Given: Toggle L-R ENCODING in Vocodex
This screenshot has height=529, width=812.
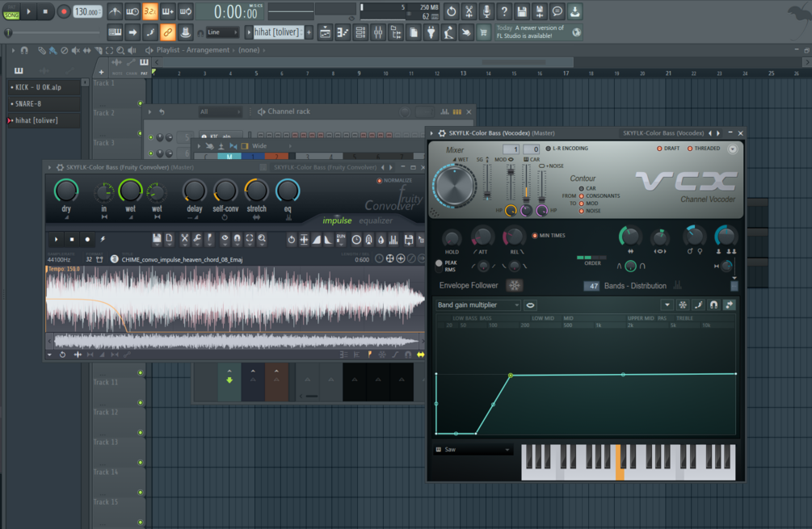Looking at the screenshot, I should (567, 148).
